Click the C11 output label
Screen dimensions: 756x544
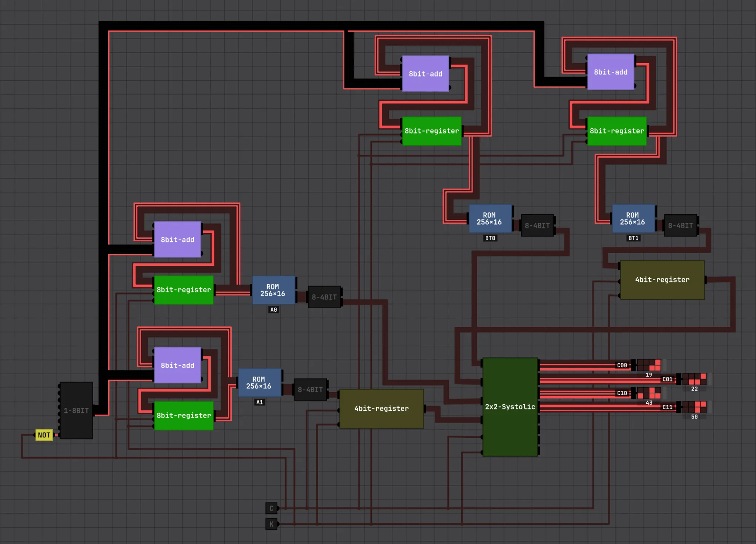(668, 407)
